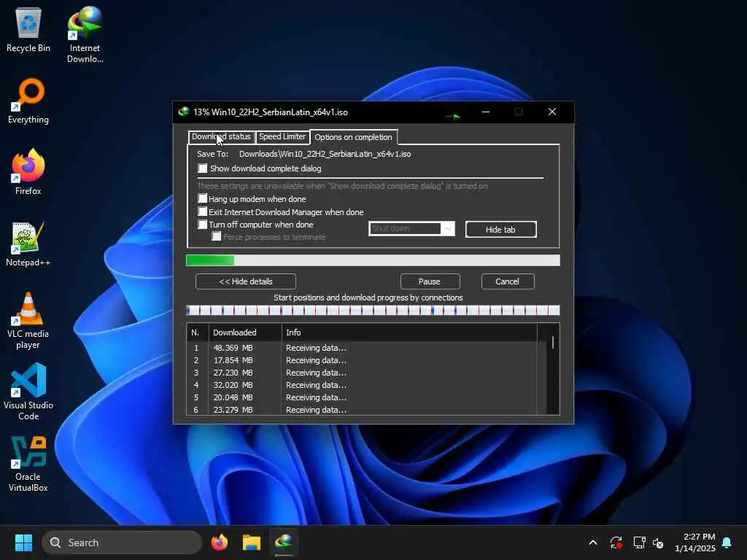The image size is (747, 560).
Task: Click the Hide details button
Action: (245, 281)
